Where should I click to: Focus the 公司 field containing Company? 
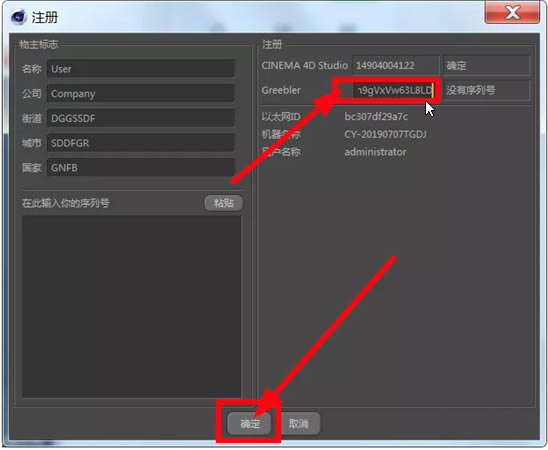(140, 93)
